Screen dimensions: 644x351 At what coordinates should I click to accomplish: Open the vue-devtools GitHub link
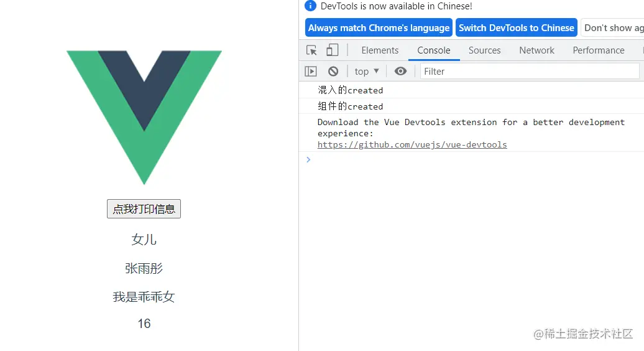point(412,144)
